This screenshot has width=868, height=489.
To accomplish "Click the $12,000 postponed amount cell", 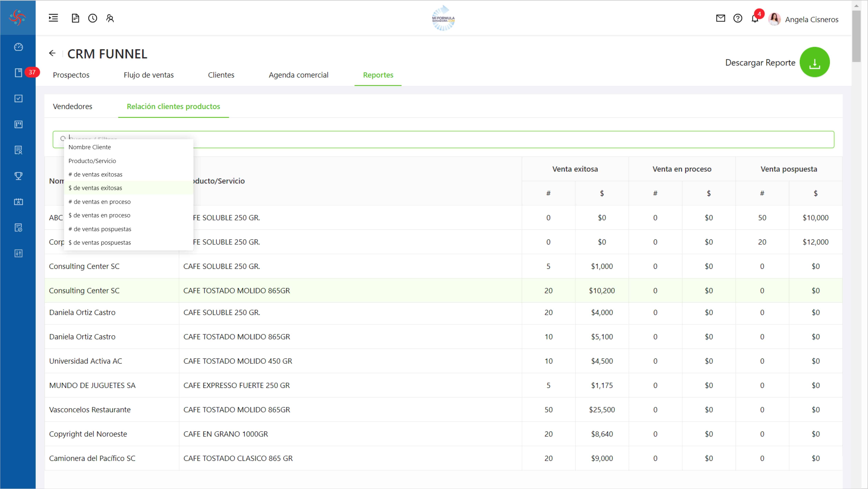I will tap(816, 242).
